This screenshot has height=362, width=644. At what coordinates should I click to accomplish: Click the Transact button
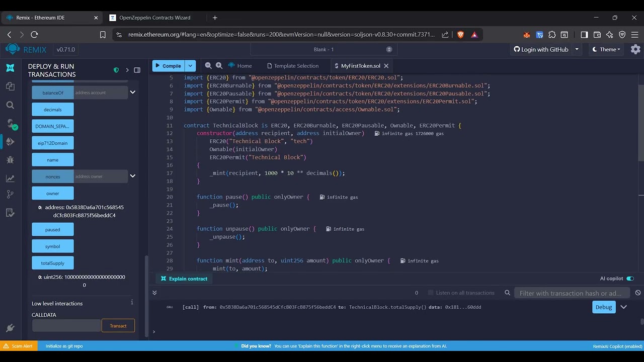coord(118,326)
